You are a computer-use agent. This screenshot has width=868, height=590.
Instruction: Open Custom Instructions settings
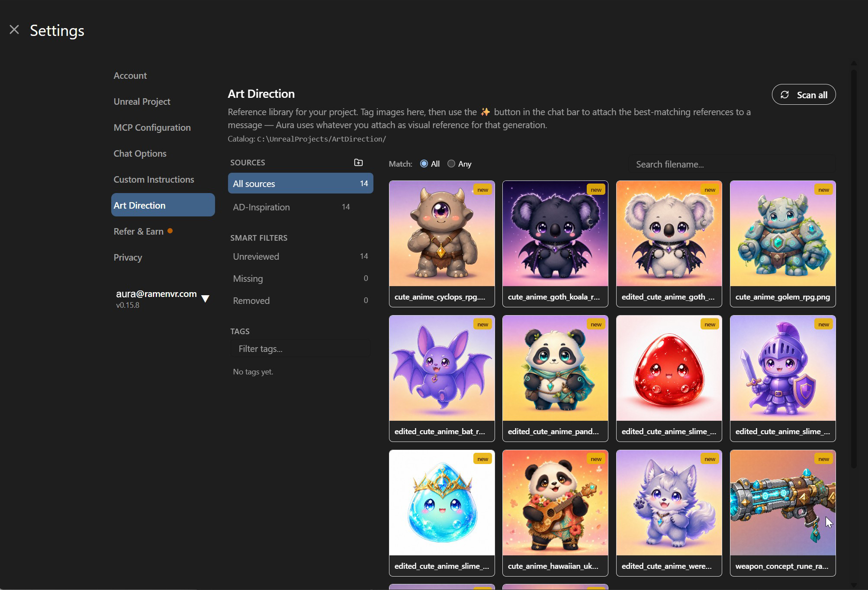pos(154,179)
